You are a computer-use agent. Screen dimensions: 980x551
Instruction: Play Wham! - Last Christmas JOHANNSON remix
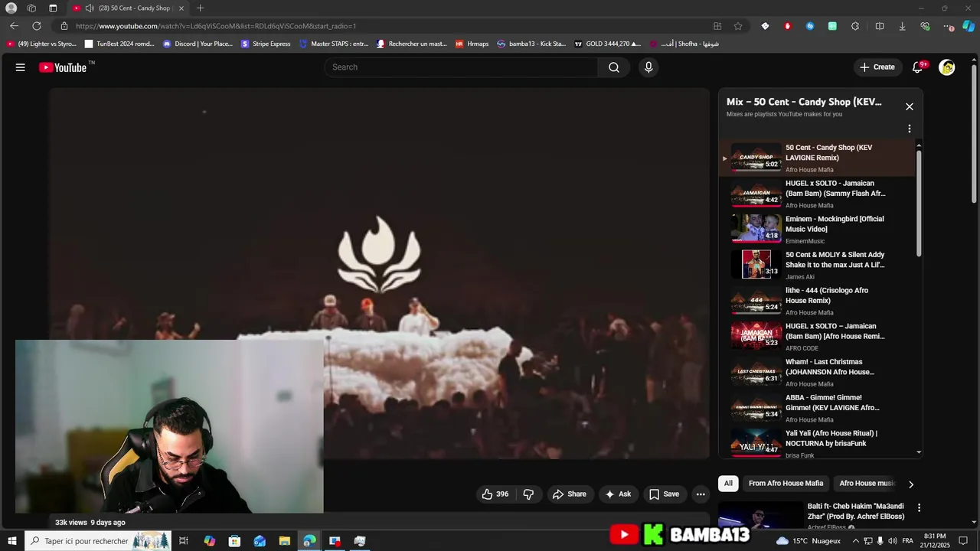(x=817, y=372)
